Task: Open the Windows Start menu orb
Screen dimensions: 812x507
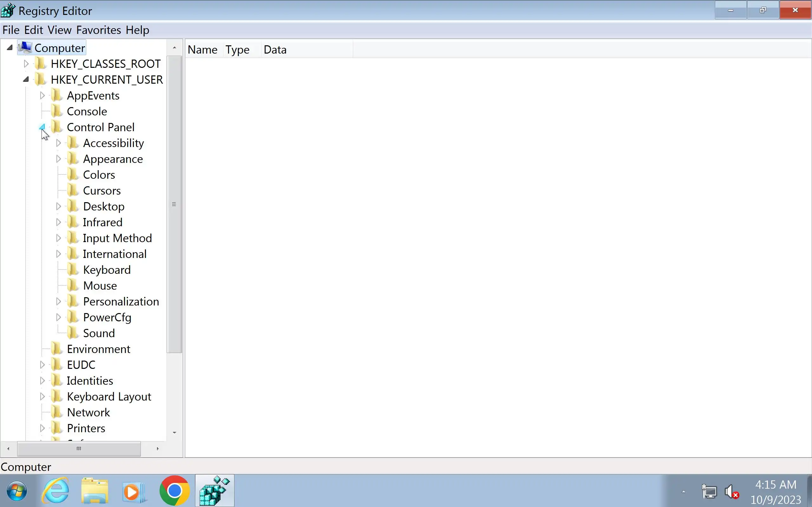Action: point(17,491)
